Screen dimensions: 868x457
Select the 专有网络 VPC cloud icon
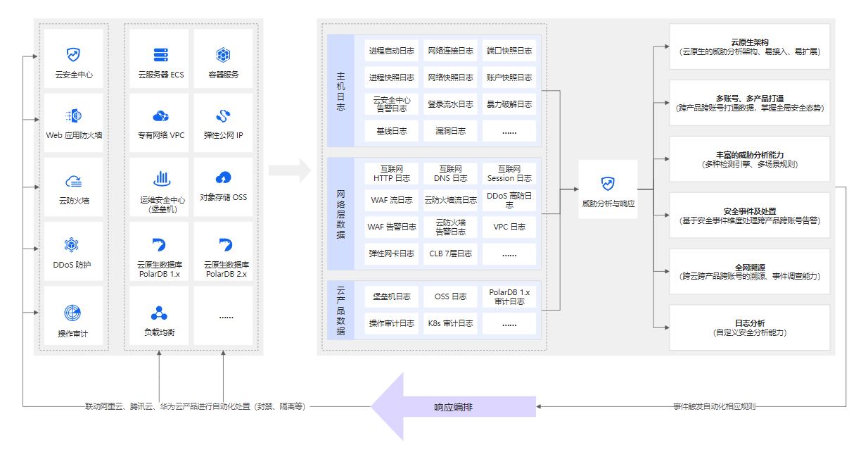(160, 115)
